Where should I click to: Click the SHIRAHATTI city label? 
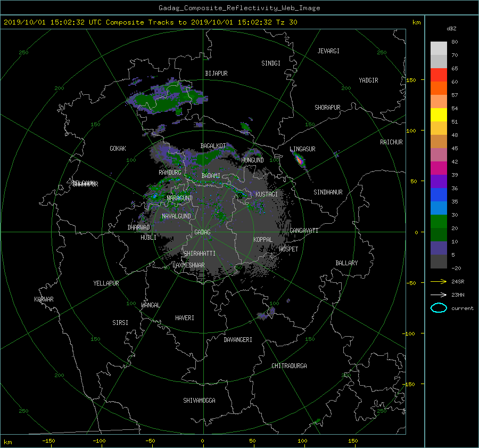(x=200, y=254)
